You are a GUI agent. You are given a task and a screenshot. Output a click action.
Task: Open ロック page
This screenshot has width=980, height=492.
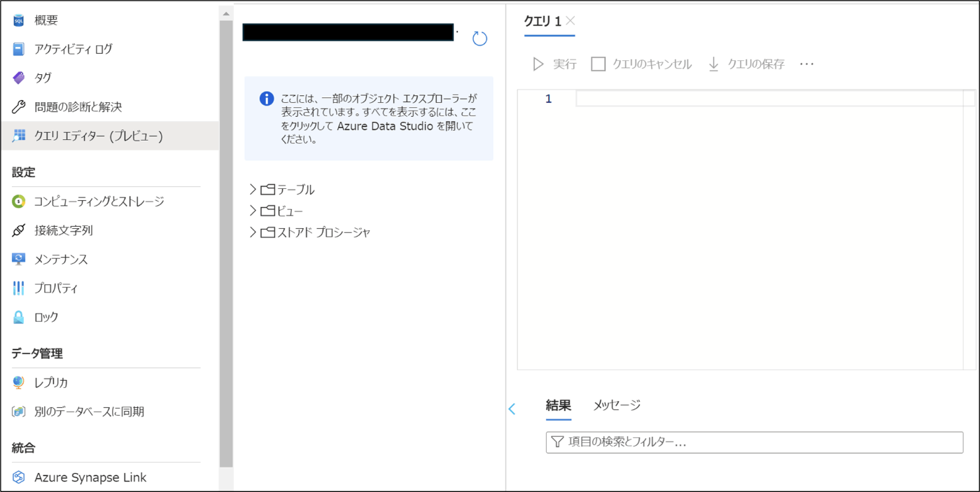coord(46,317)
